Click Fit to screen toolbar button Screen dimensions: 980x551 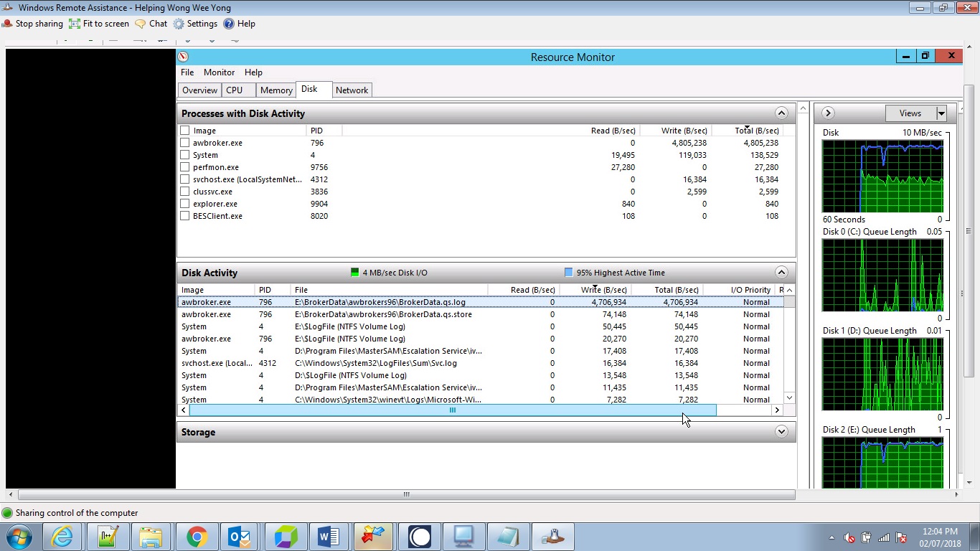click(99, 24)
